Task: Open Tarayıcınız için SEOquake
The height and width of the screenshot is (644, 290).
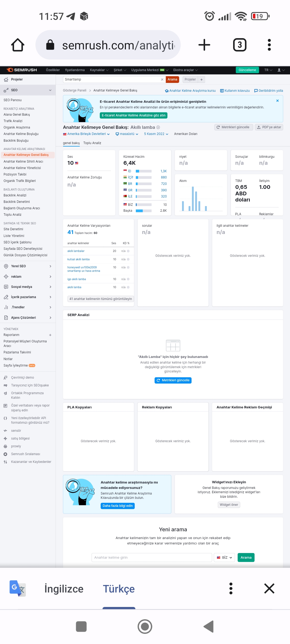Action: tap(30, 385)
